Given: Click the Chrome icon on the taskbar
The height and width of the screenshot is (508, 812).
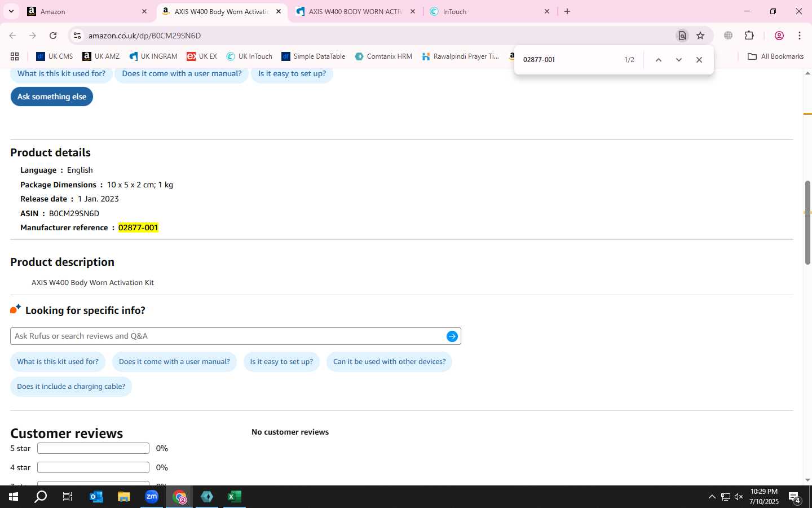Looking at the screenshot, I should 179,497.
